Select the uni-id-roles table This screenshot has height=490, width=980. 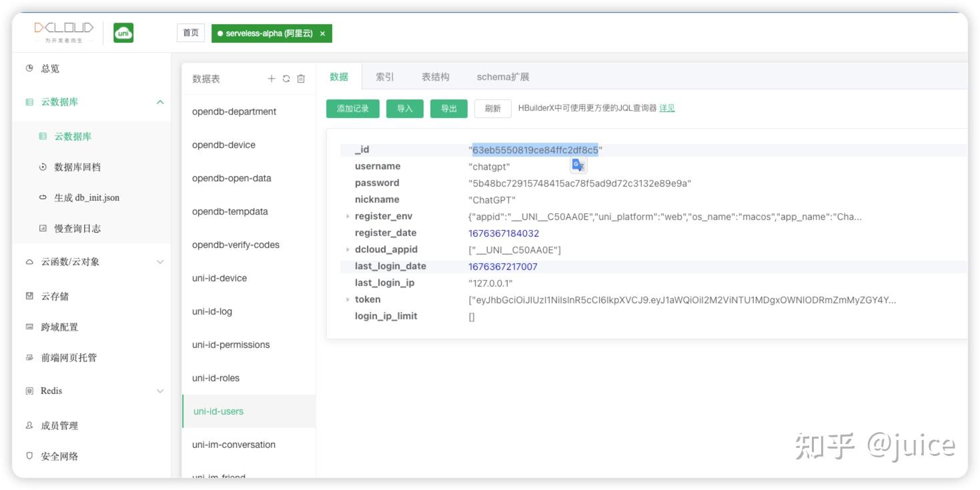pos(249,378)
